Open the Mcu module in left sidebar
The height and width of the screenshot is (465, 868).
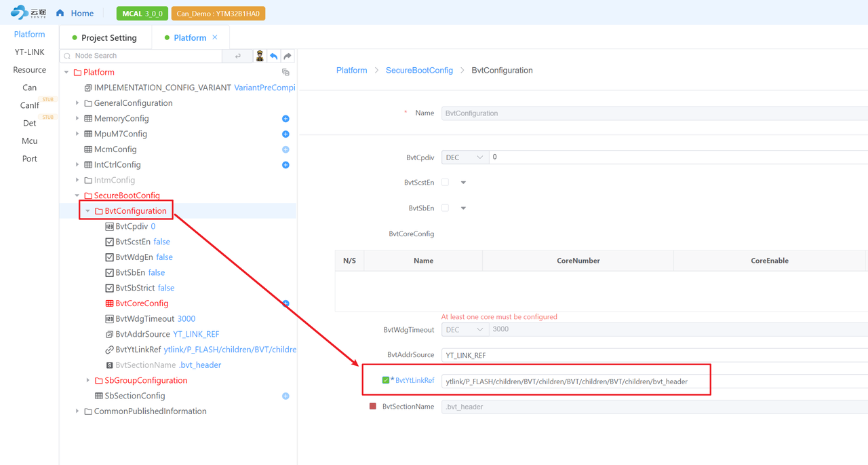click(30, 141)
